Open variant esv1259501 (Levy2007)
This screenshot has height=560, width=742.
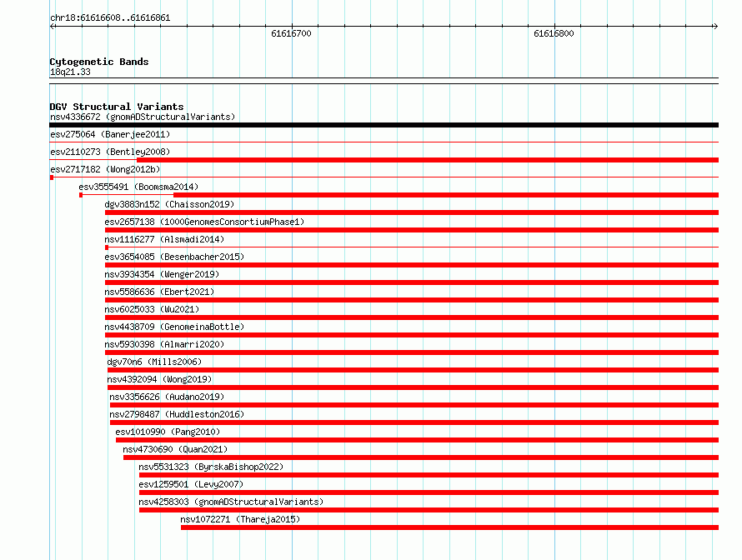(x=191, y=484)
